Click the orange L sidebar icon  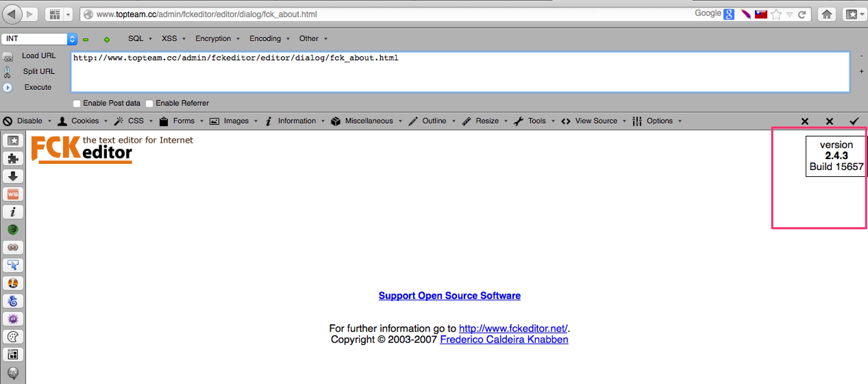[x=13, y=283]
